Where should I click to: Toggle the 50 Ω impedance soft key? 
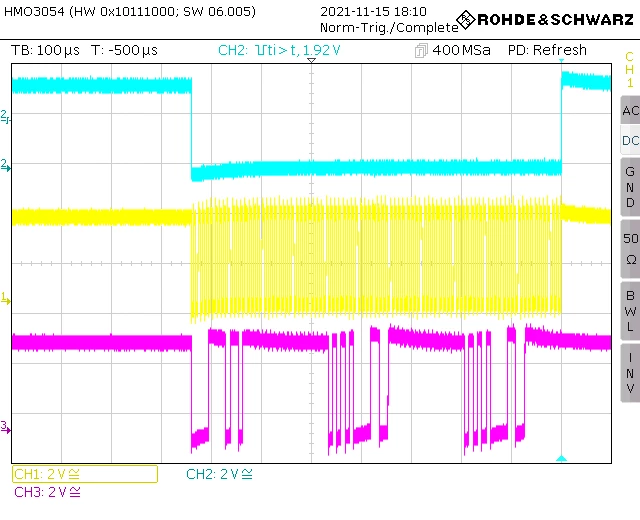(x=630, y=249)
